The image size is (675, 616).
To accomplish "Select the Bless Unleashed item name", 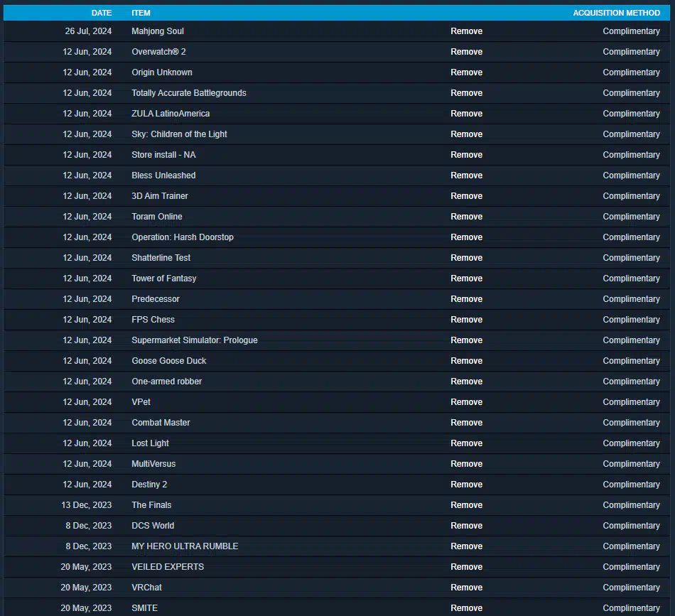I will [163, 175].
